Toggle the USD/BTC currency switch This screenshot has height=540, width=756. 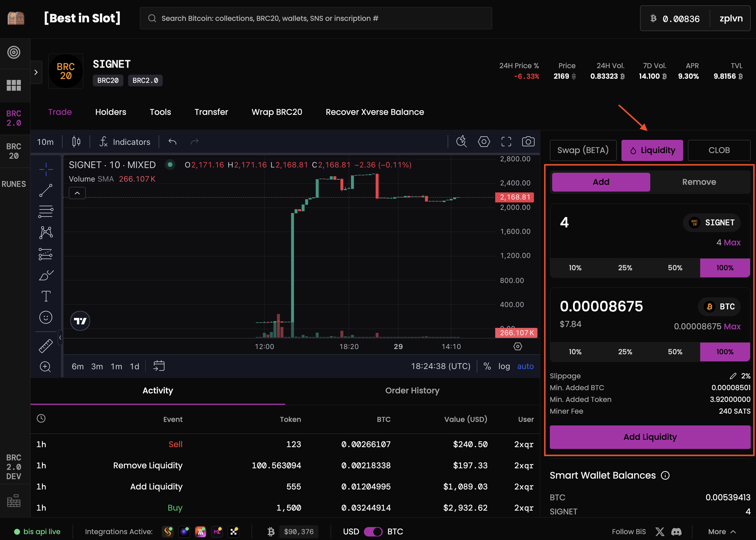click(x=373, y=531)
